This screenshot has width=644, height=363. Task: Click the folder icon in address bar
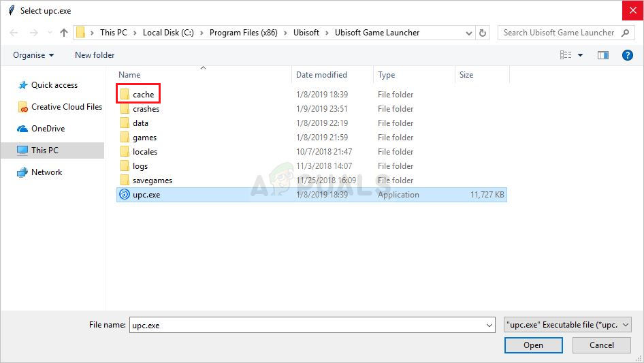[x=81, y=33]
